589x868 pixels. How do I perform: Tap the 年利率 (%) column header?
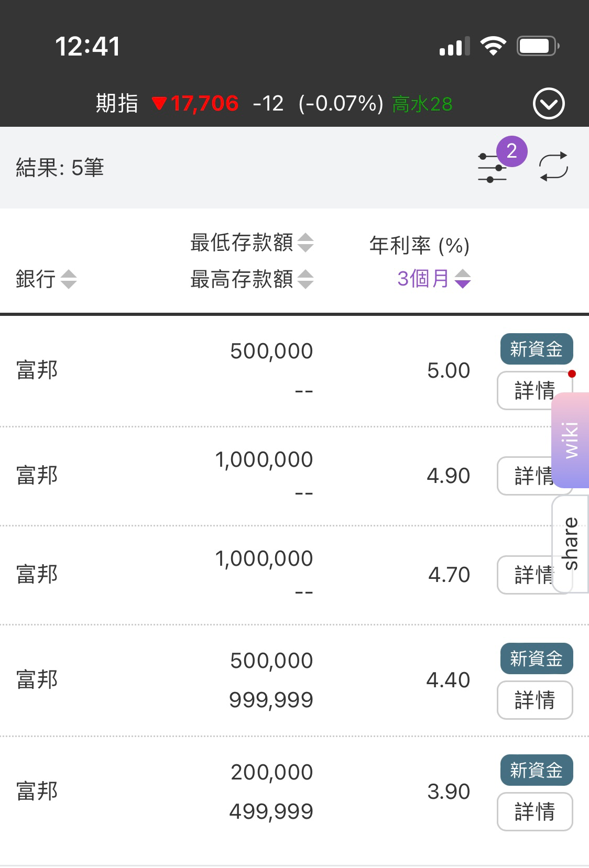tap(419, 245)
